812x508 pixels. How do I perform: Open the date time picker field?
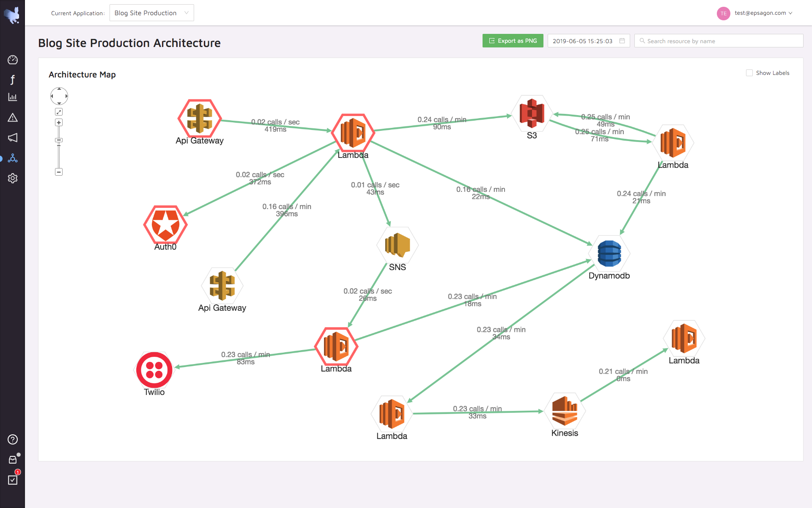(x=588, y=41)
